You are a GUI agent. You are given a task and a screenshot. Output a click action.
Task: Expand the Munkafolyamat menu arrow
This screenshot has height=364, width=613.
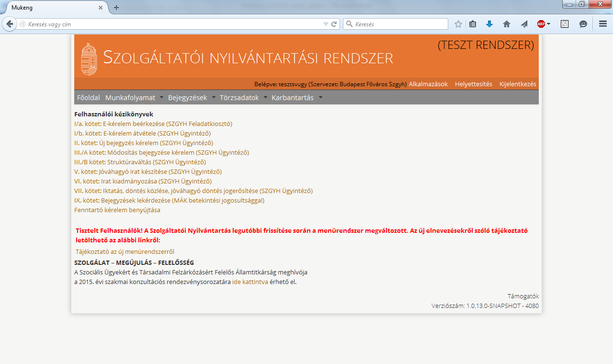[161, 98]
